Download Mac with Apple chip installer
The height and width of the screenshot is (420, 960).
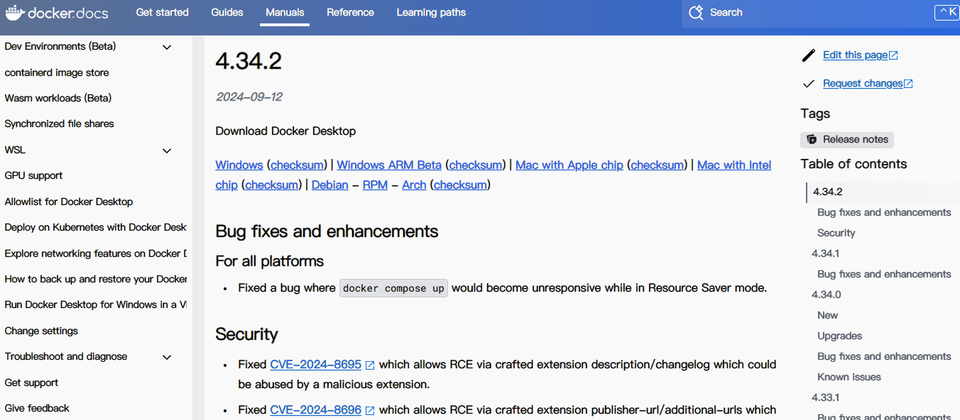click(x=569, y=165)
